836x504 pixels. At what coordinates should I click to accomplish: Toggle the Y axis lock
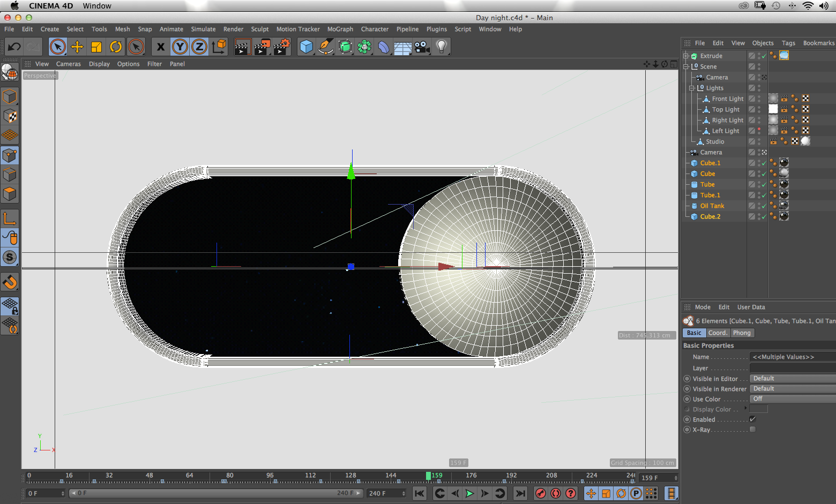click(180, 47)
